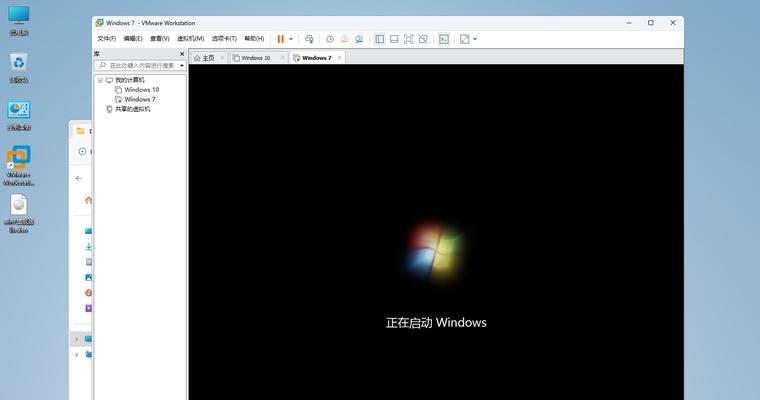The width and height of the screenshot is (760, 400).
Task: Open the 查看(V) menu
Action: pyautogui.click(x=159, y=39)
